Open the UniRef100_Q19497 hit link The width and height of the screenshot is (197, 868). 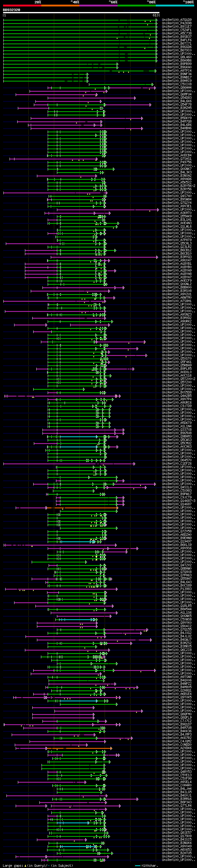[x=177, y=542]
